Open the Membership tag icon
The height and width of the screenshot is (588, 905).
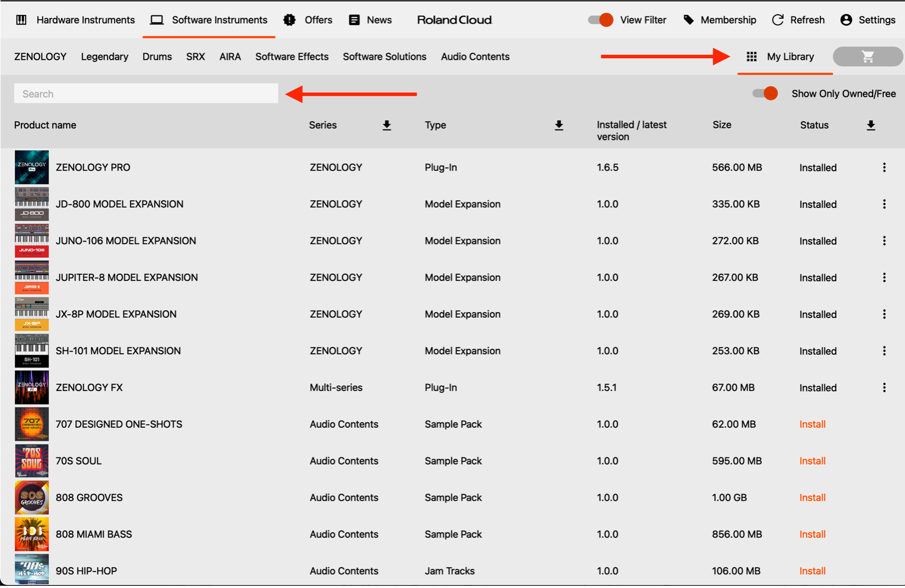(688, 20)
